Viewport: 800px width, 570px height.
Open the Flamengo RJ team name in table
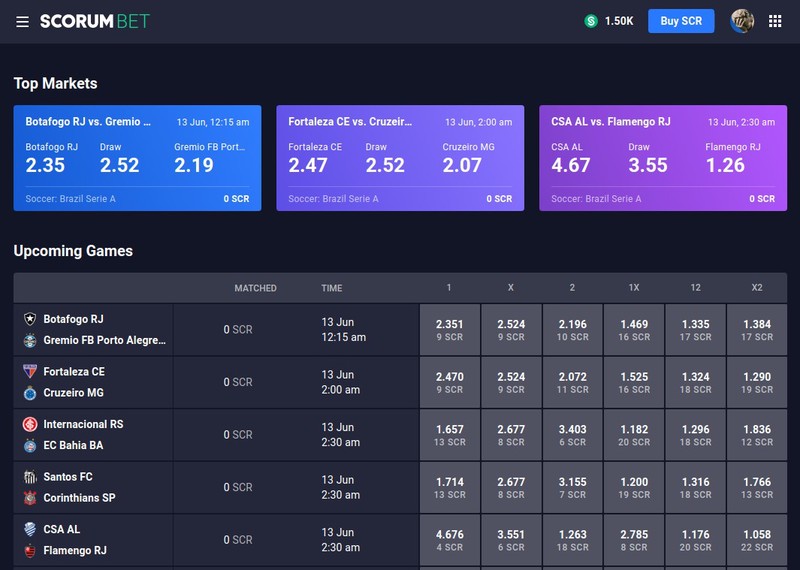[x=75, y=551]
